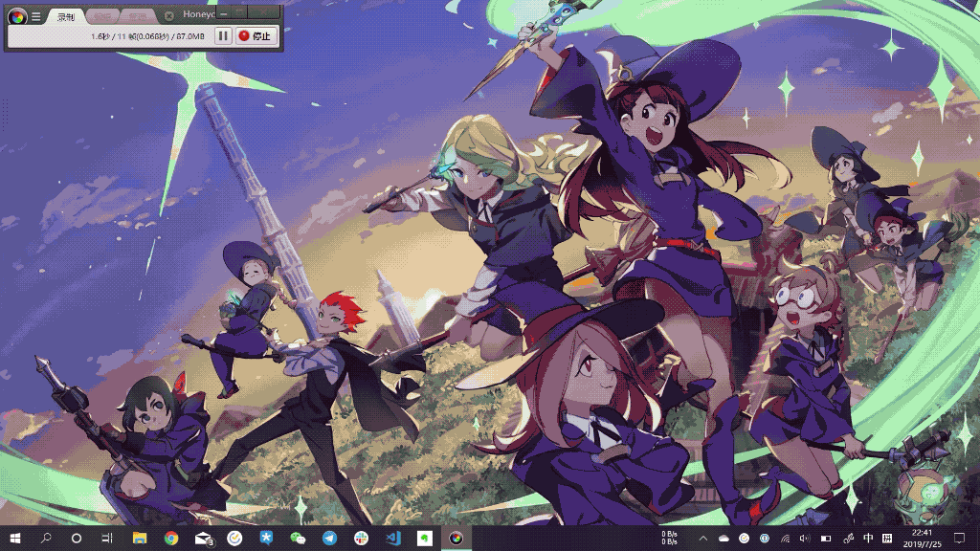This screenshot has width=980, height=551.
Task: Open the volume control in tray
Action: pos(805,538)
